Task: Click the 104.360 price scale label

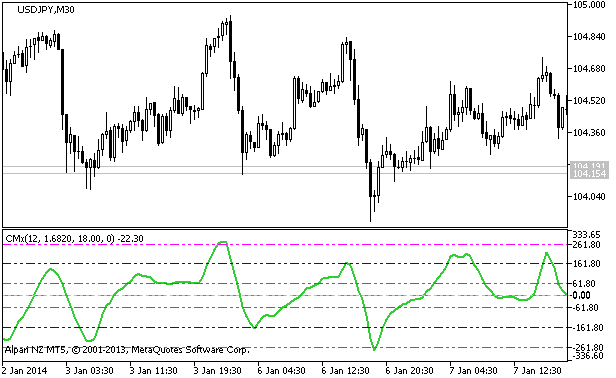Action: [x=589, y=132]
